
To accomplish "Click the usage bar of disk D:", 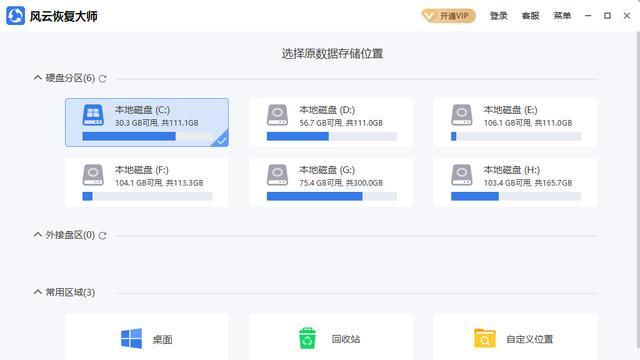I will [331, 136].
